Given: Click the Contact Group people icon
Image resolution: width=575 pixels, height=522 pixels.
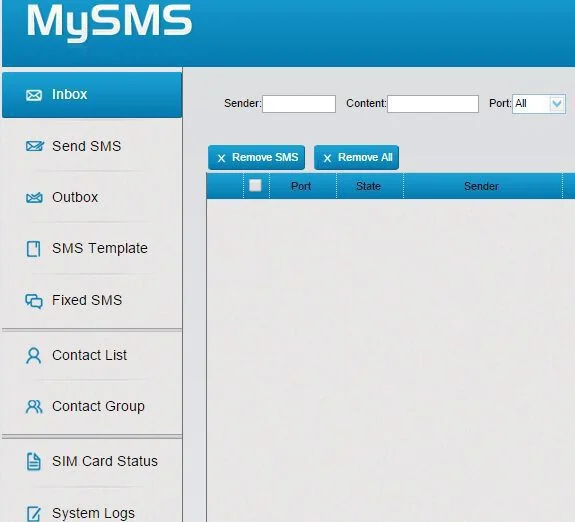Looking at the screenshot, I should pos(34,406).
